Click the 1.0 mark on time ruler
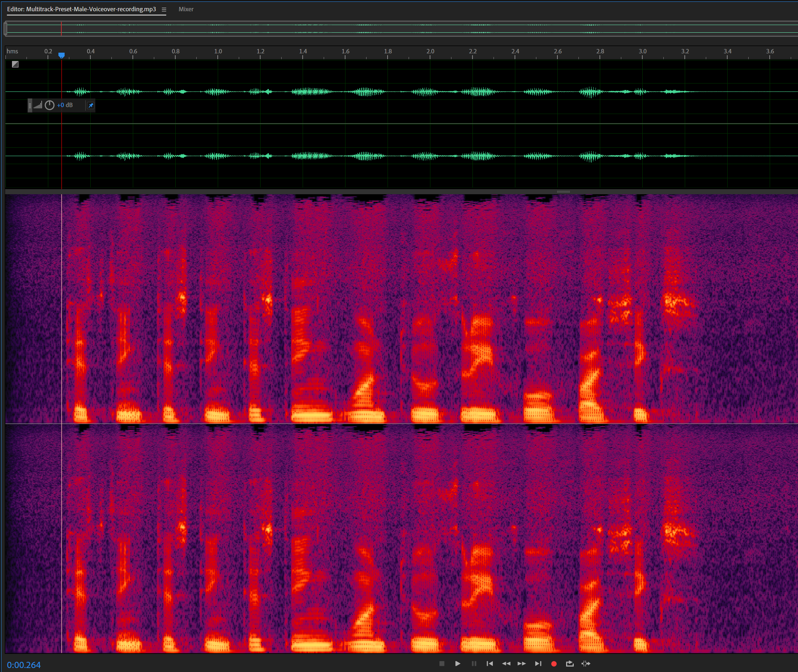The height and width of the screenshot is (672, 798). [218, 51]
